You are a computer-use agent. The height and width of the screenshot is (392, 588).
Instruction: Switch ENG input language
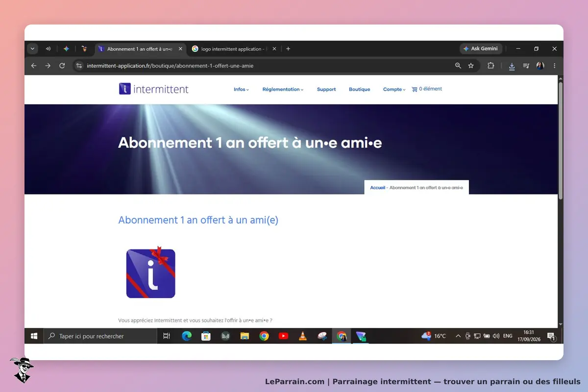[x=508, y=336]
